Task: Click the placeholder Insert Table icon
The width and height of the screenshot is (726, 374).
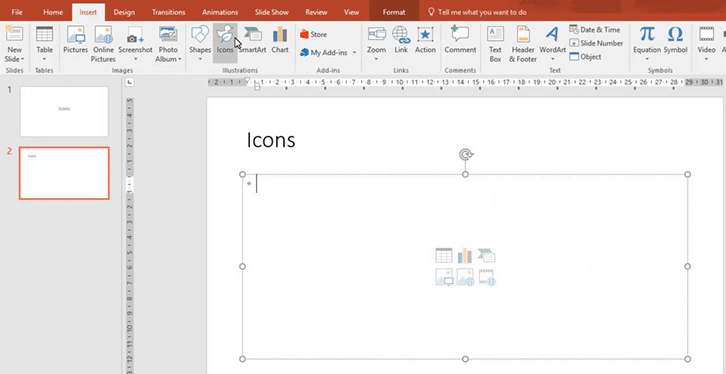Action: [444, 255]
